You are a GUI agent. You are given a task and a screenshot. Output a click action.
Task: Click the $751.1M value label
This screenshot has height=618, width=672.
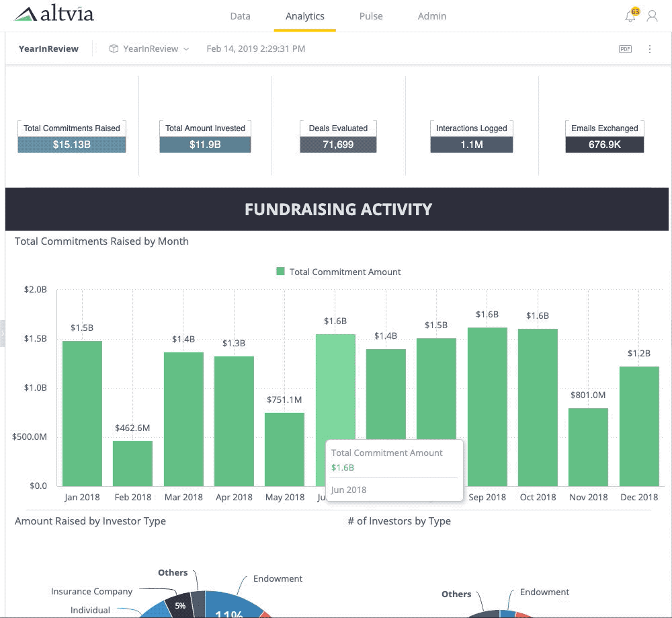click(x=284, y=399)
